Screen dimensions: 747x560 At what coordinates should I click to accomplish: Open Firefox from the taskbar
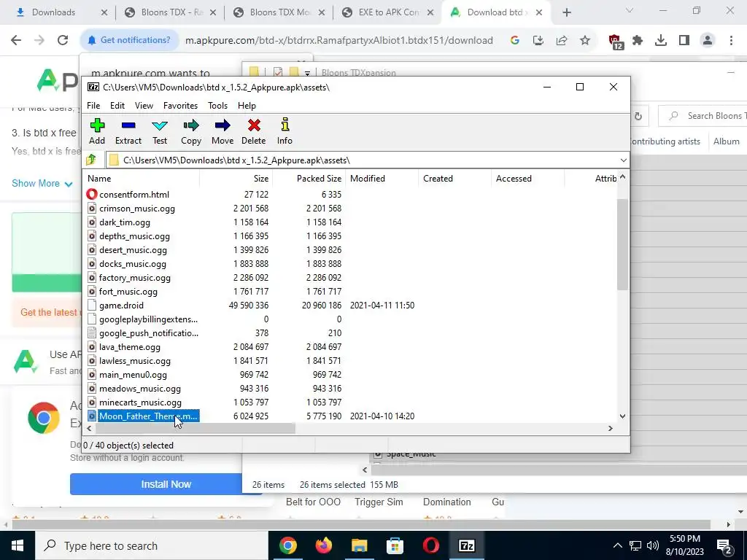click(324, 545)
